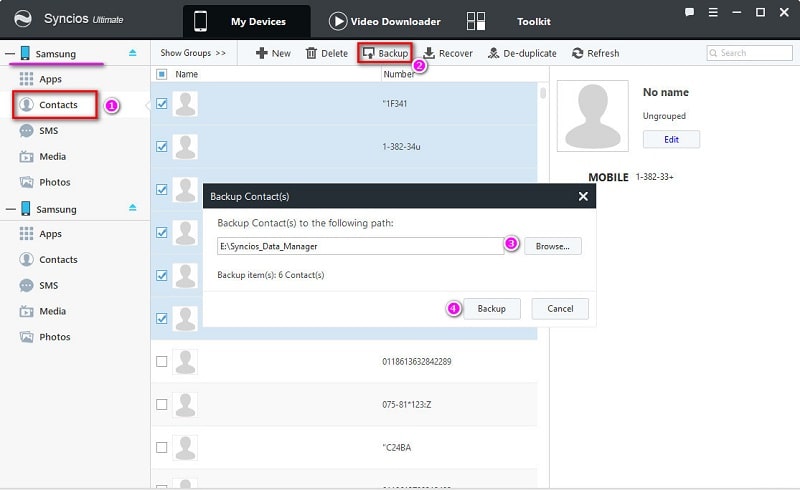Image resolution: width=800 pixels, height=490 pixels.
Task: Click Recover in the toolbar
Action: 448,53
